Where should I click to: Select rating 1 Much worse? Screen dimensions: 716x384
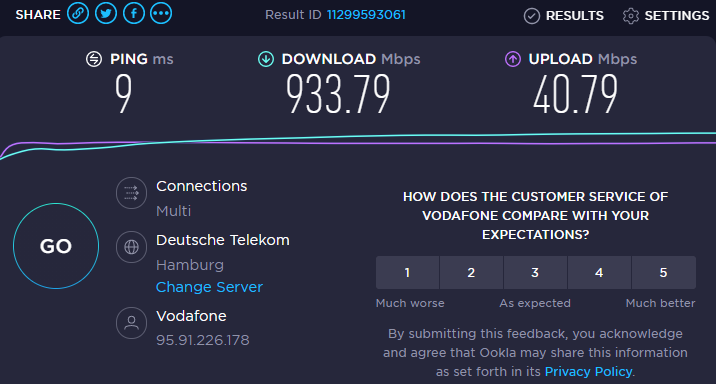click(x=407, y=273)
